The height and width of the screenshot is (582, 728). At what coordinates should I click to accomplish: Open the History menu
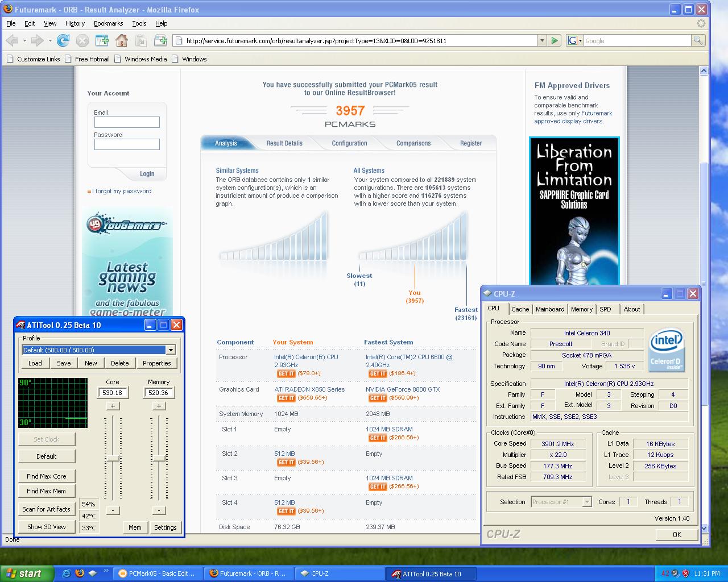coord(75,23)
